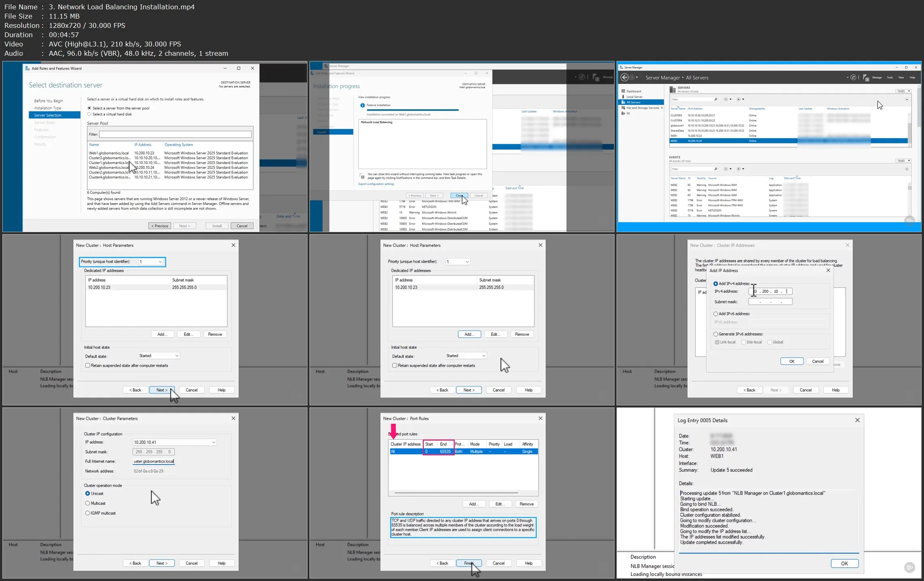Close the Cluster Parameters dialog using the X
Screen dimensions: 924x581
coord(233,418)
